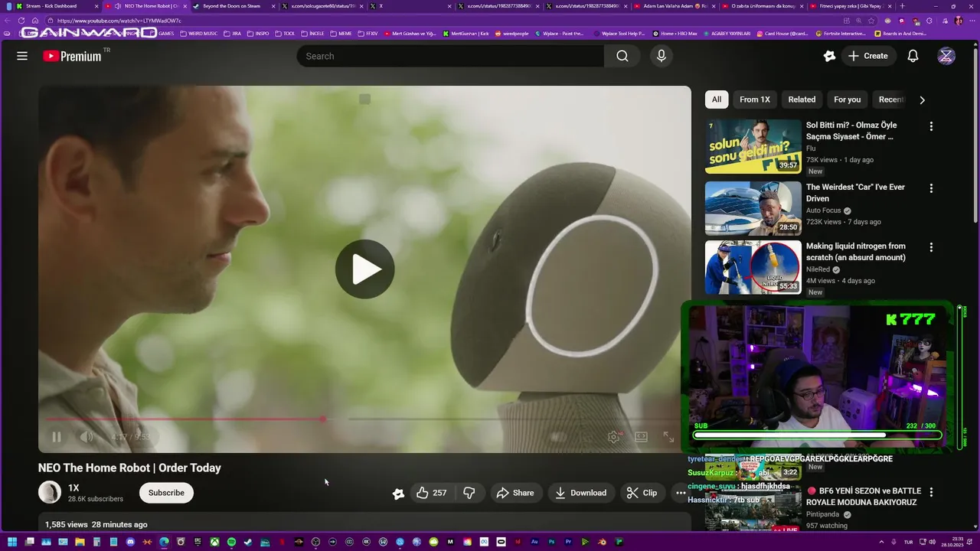Open the INSPO bookmark folder
This screenshot has width=980, height=551.
tap(258, 34)
